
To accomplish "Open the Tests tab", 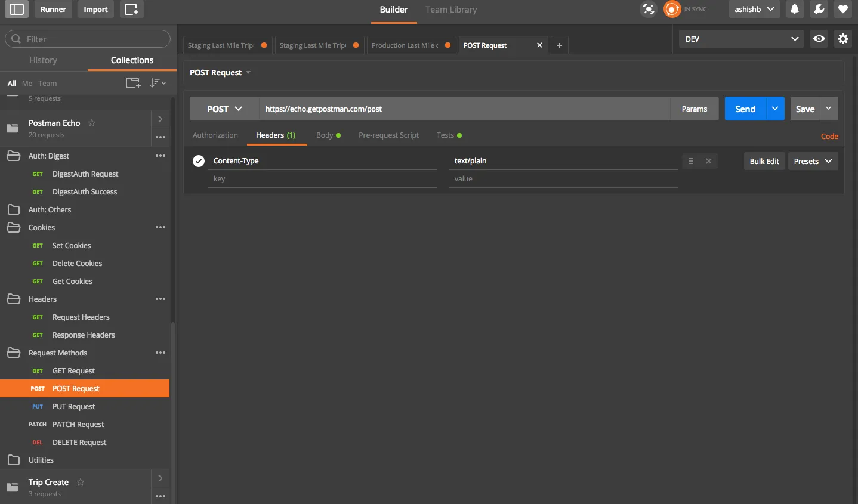I will click(x=449, y=135).
